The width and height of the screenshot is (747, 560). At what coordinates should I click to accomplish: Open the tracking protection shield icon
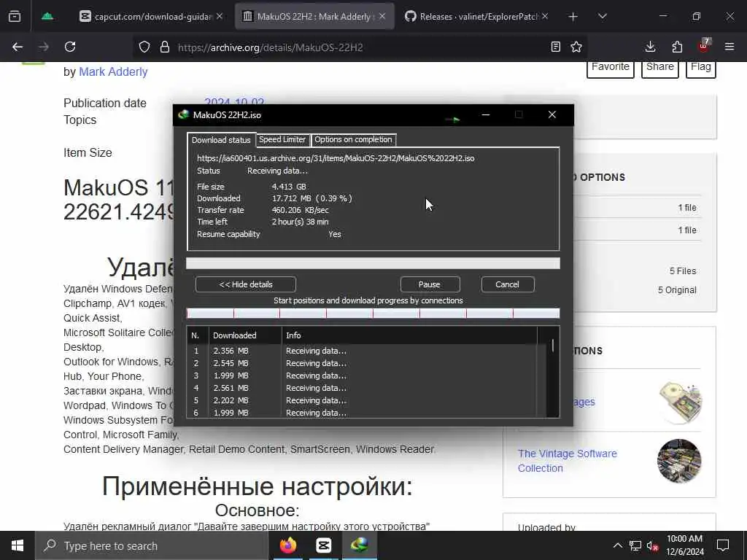click(144, 47)
